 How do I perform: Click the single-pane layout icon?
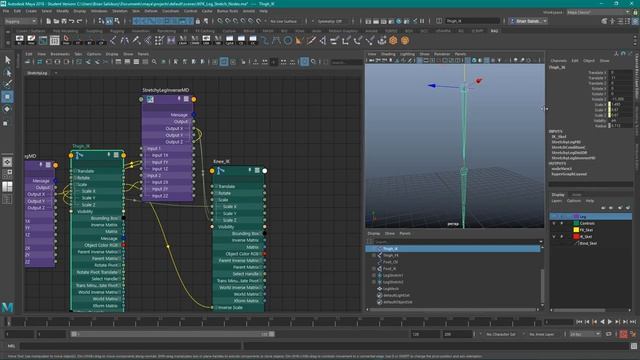click(x=7, y=162)
